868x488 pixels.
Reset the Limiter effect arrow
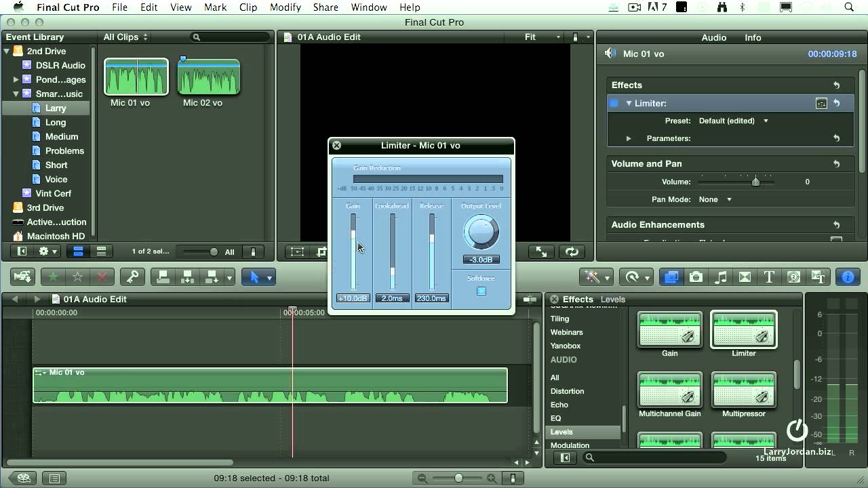(x=837, y=103)
